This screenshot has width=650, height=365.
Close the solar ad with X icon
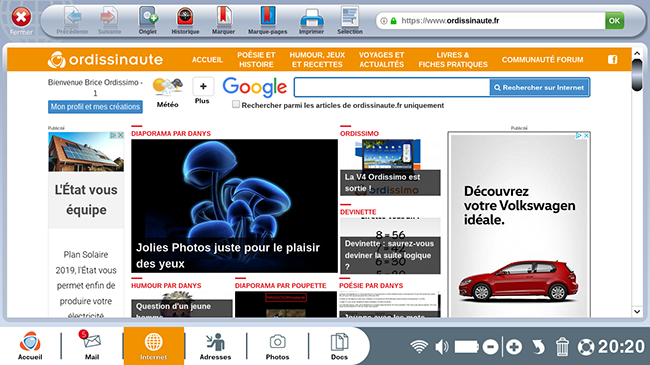pyautogui.click(x=120, y=135)
